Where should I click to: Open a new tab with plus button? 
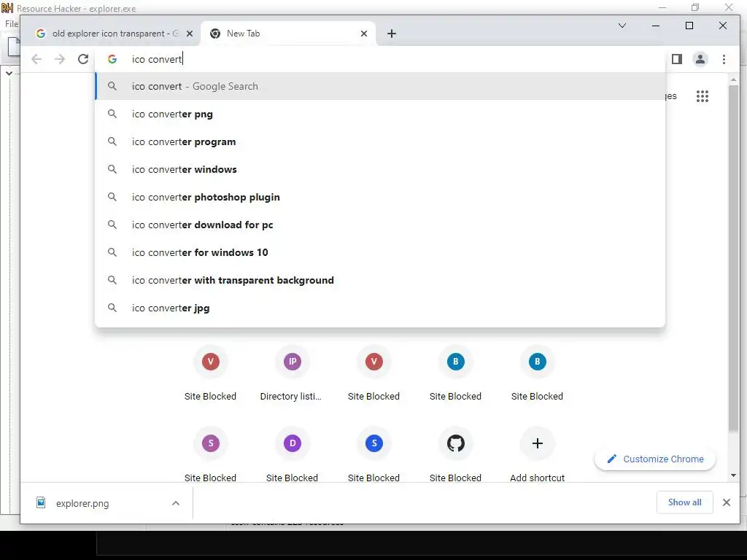pos(392,34)
